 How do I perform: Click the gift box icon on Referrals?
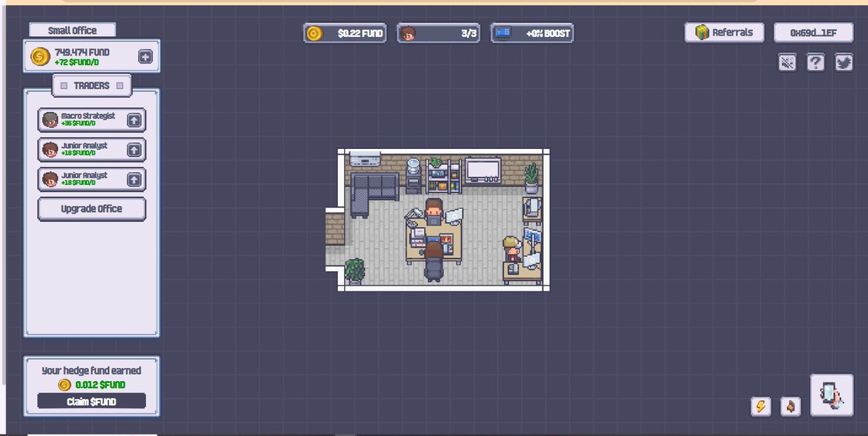point(702,33)
